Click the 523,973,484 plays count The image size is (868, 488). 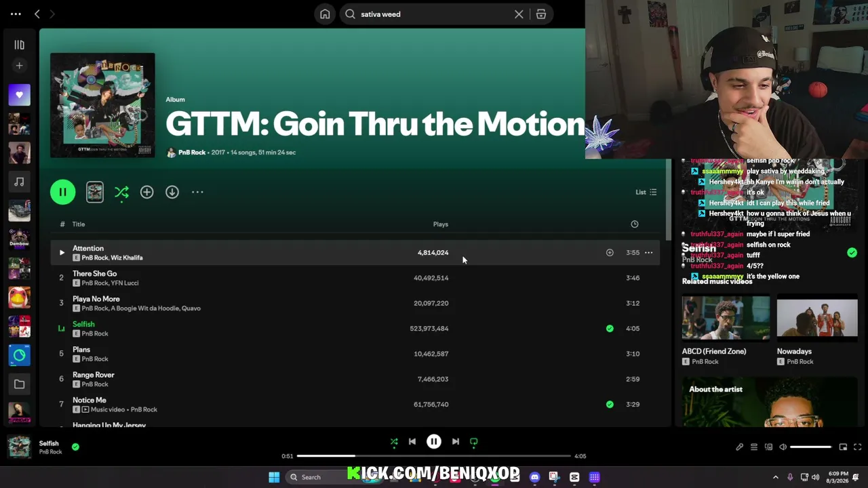pyautogui.click(x=429, y=329)
